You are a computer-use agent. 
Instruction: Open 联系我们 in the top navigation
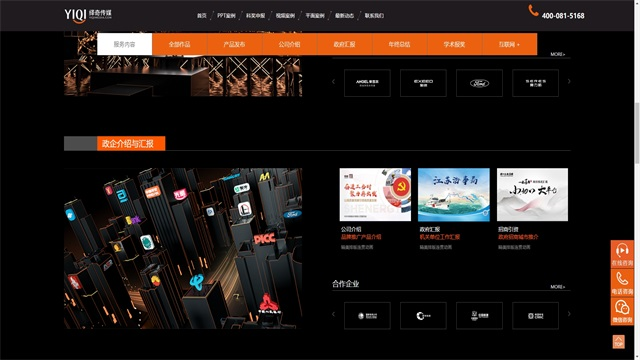(374, 16)
